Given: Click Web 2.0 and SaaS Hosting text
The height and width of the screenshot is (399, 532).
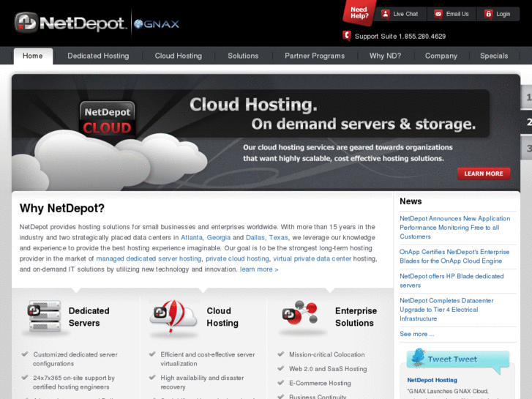Looking at the screenshot, I should [328, 369].
